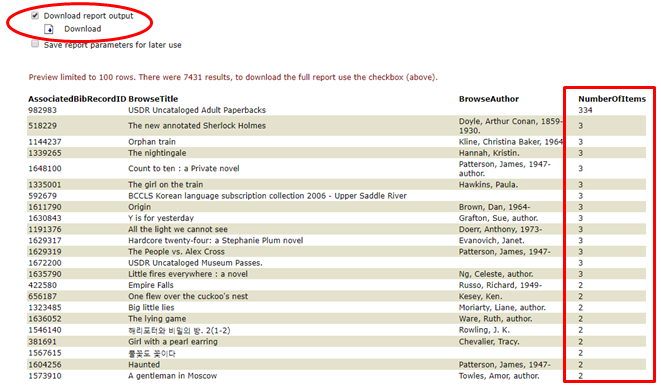
Task: Enable Save report parameters for later use
Action: 35,44
